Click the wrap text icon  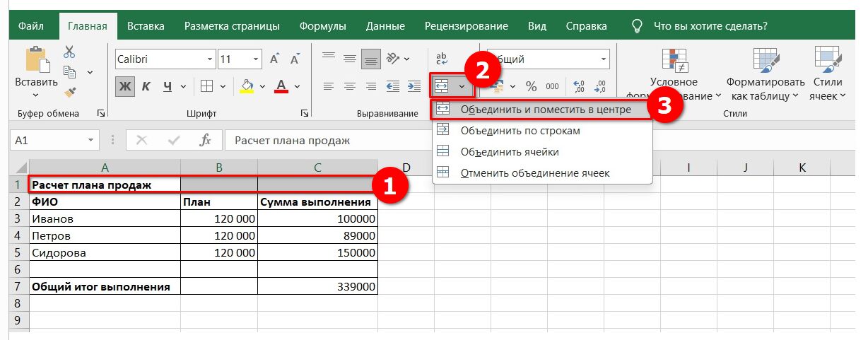tap(443, 59)
